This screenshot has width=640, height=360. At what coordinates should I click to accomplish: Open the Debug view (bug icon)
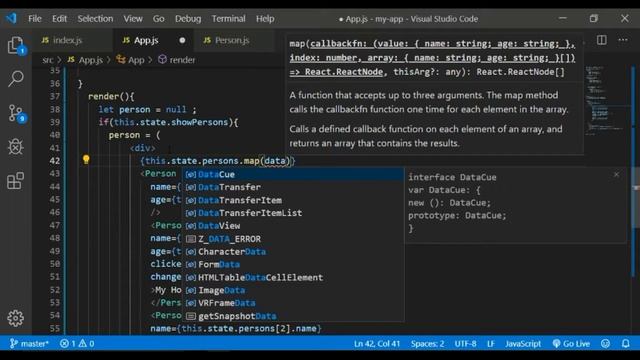coord(16,147)
